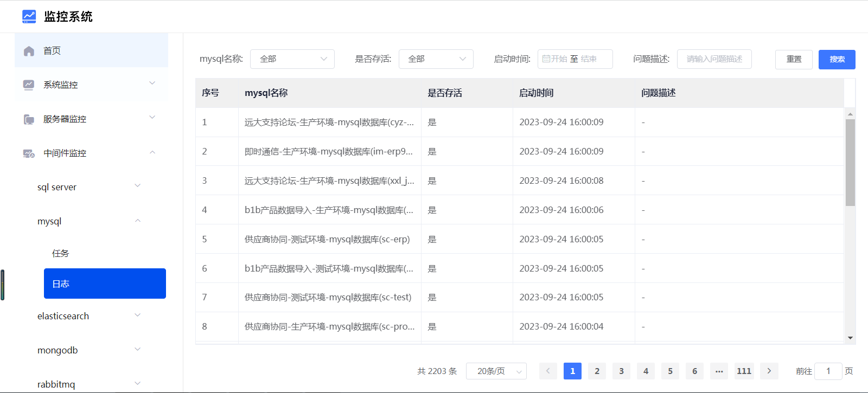
Task: Go to next page using right arrow
Action: click(x=769, y=371)
